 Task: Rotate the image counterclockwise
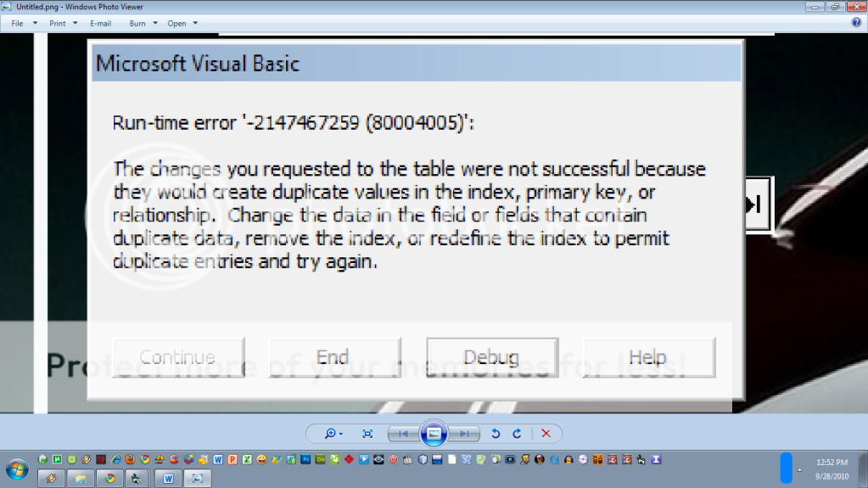click(496, 434)
